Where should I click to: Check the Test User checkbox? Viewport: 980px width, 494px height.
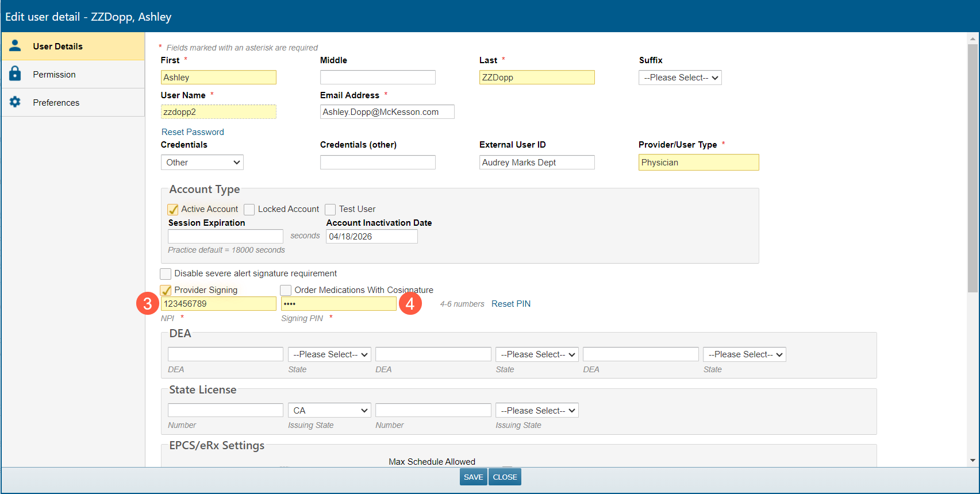click(330, 210)
